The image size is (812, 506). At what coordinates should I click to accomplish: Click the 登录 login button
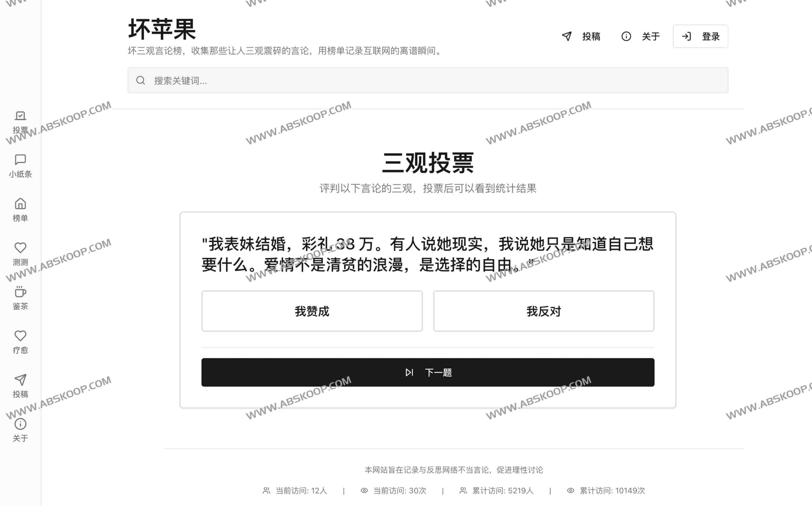click(x=700, y=36)
